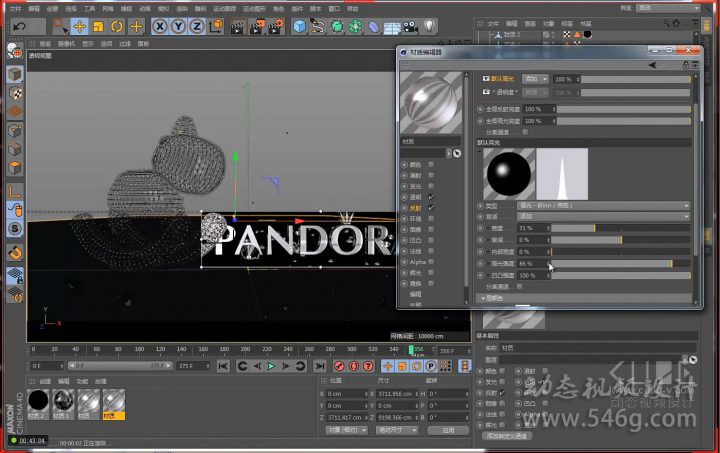This screenshot has width=720, height=453.
Task: Render the active view
Action: (238, 27)
